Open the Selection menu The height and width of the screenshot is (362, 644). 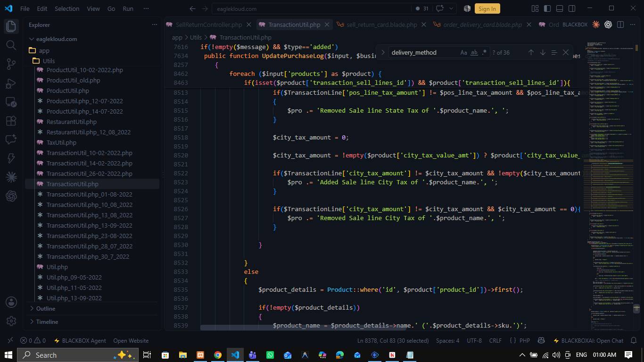tap(67, 8)
